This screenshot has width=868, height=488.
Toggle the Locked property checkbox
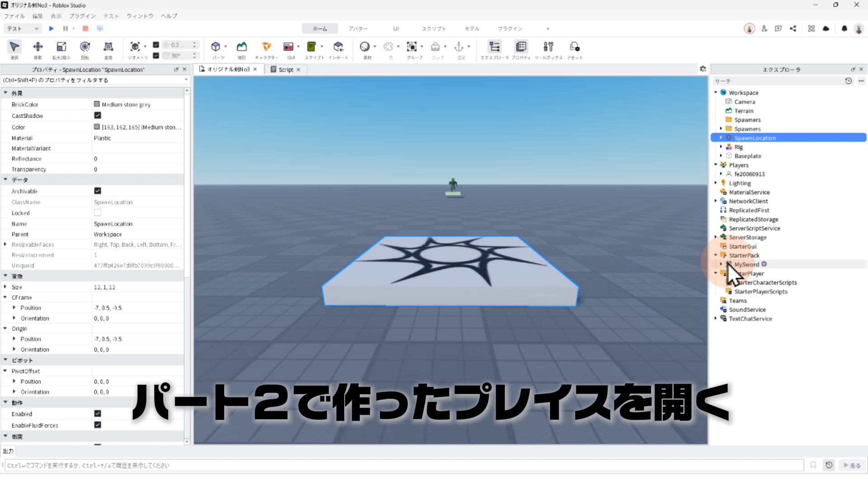[x=98, y=213]
